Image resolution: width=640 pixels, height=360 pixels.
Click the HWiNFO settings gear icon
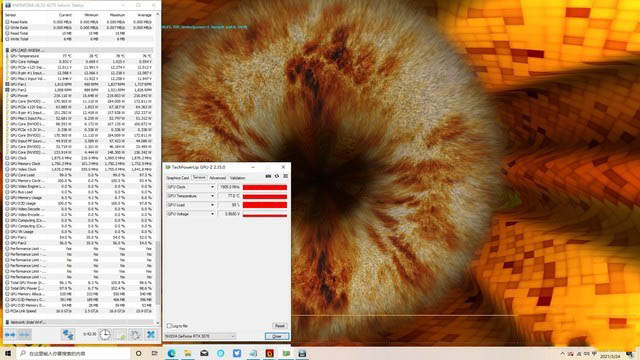tap(136, 335)
